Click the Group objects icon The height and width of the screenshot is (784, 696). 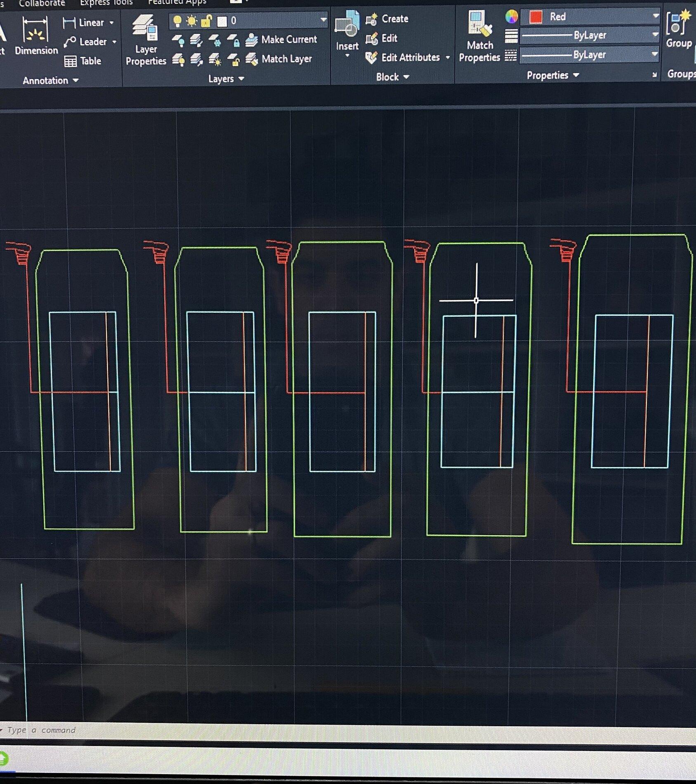[679, 24]
